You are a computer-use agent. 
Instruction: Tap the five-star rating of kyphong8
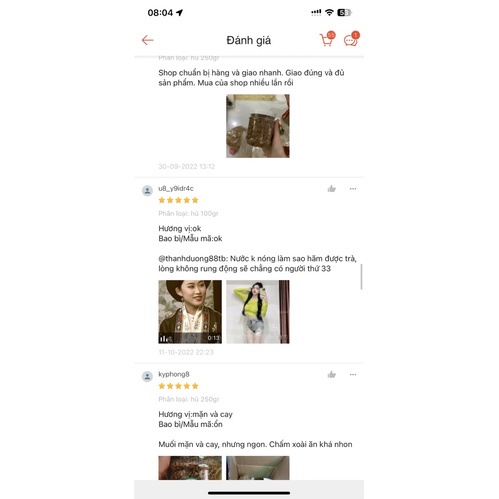tap(178, 386)
